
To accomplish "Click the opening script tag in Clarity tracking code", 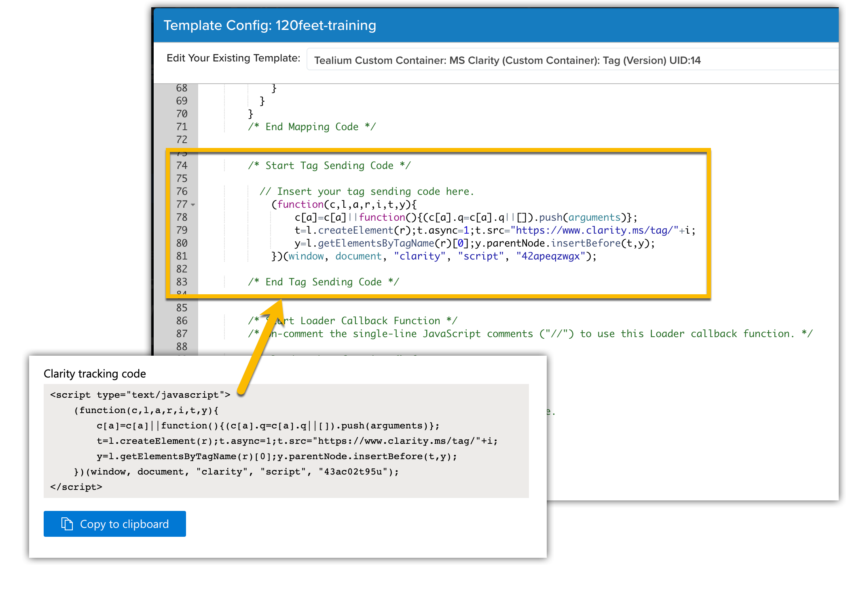I will pos(140,395).
